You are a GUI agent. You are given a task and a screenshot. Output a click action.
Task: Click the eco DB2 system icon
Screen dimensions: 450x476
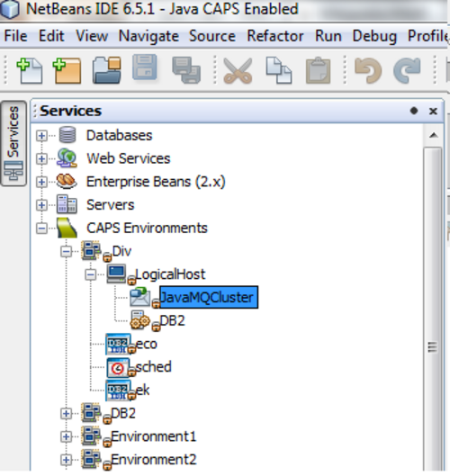pos(118,344)
